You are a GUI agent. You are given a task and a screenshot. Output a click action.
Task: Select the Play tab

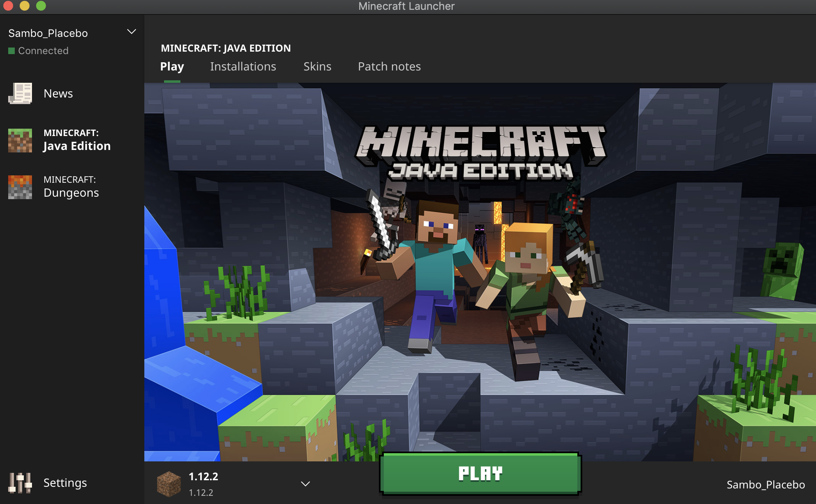click(172, 66)
